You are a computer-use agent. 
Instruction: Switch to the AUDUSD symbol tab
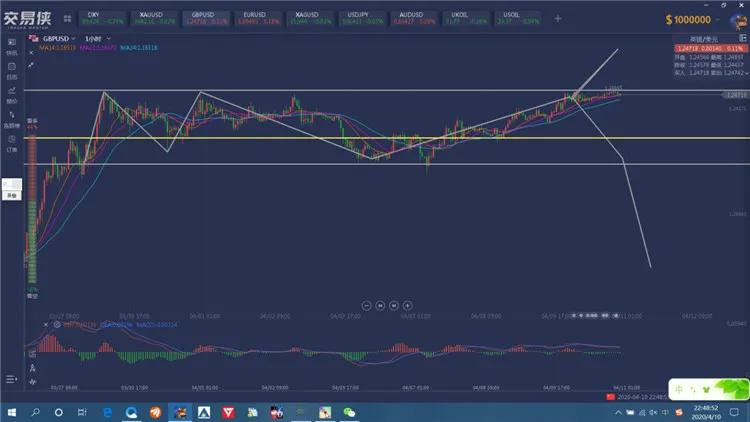point(414,18)
